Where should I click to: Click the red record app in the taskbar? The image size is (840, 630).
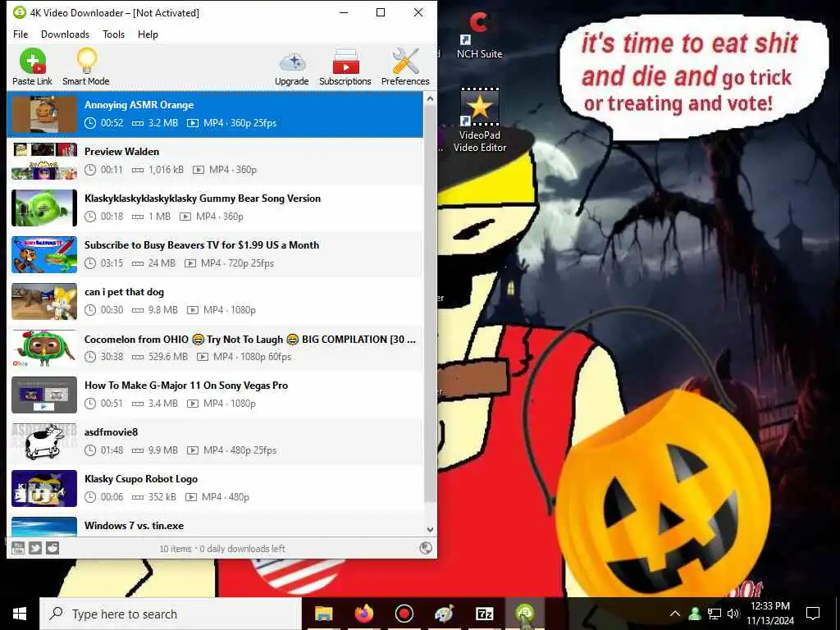(404, 614)
